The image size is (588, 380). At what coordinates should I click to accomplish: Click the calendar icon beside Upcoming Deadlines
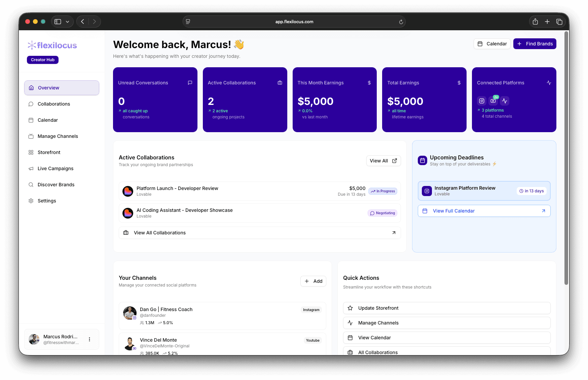pyautogui.click(x=422, y=160)
